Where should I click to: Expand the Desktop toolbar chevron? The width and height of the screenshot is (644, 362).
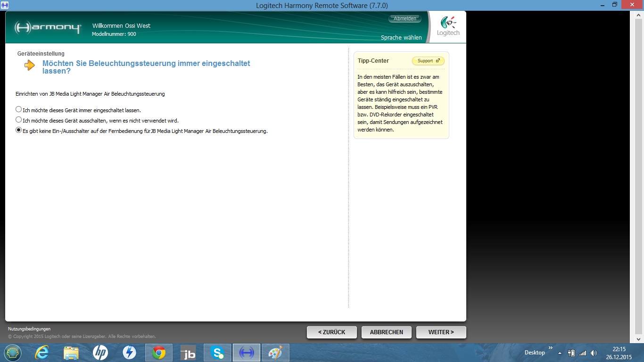550,348
